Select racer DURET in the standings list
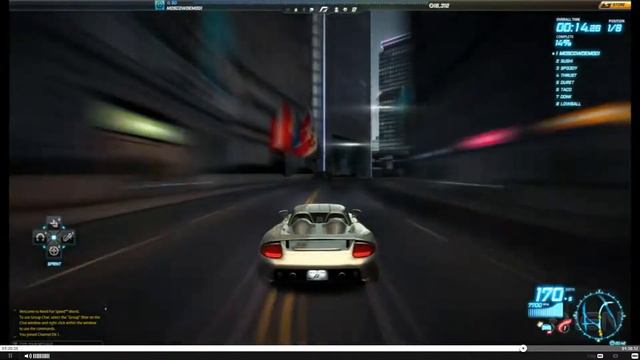Viewport: 640px width, 360px height. tap(565, 82)
